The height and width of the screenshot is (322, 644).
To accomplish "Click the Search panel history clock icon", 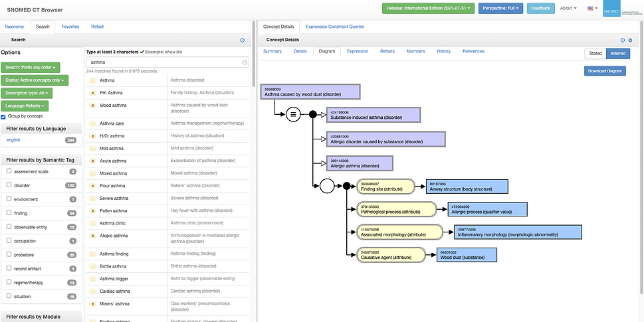I will (x=242, y=40).
